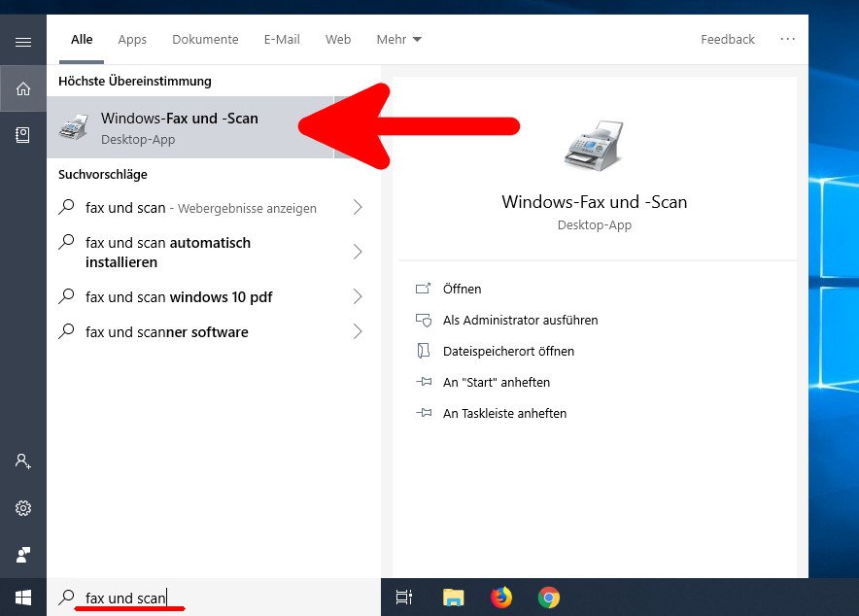Launch Firefox from the taskbar

pyautogui.click(x=501, y=597)
